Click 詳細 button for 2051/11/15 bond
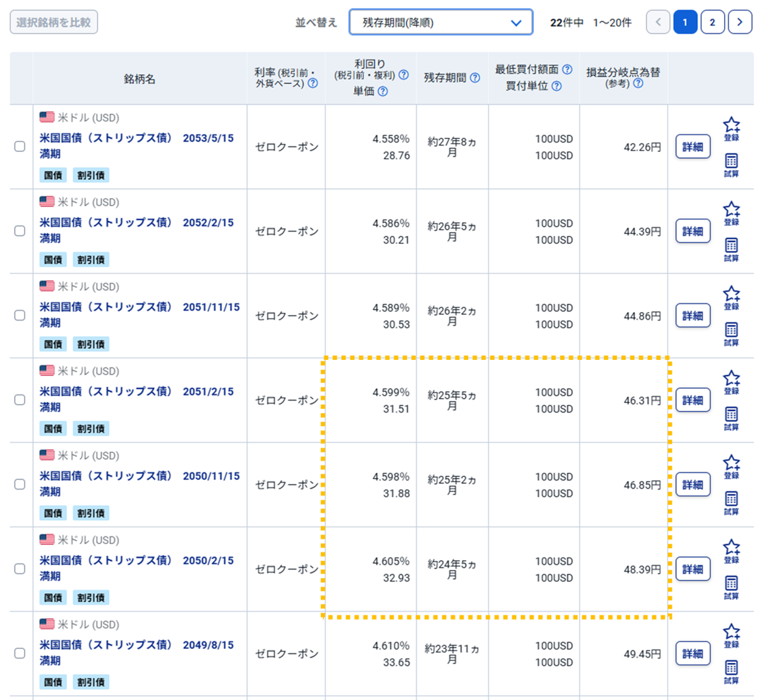 pos(693,316)
